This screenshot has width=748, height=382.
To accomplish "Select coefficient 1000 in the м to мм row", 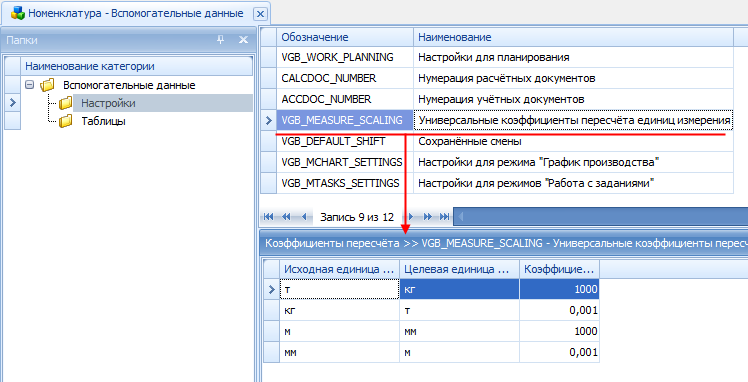I will point(560,331).
